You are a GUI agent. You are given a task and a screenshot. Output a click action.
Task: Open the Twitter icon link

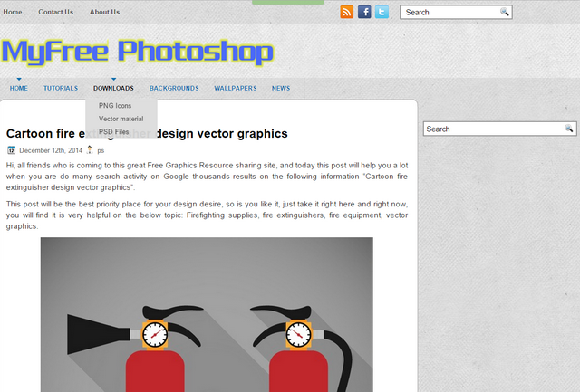(x=382, y=12)
